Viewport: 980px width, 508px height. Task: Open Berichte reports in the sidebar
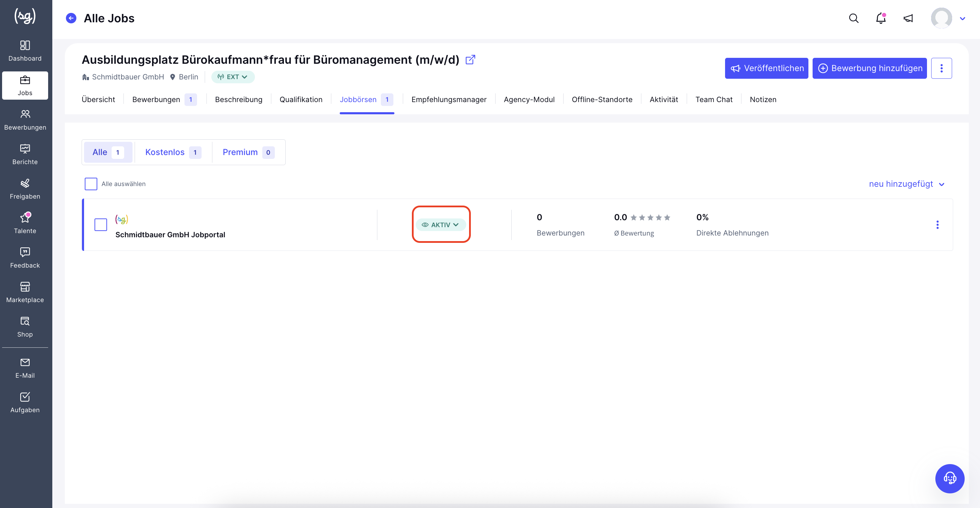[x=25, y=155]
